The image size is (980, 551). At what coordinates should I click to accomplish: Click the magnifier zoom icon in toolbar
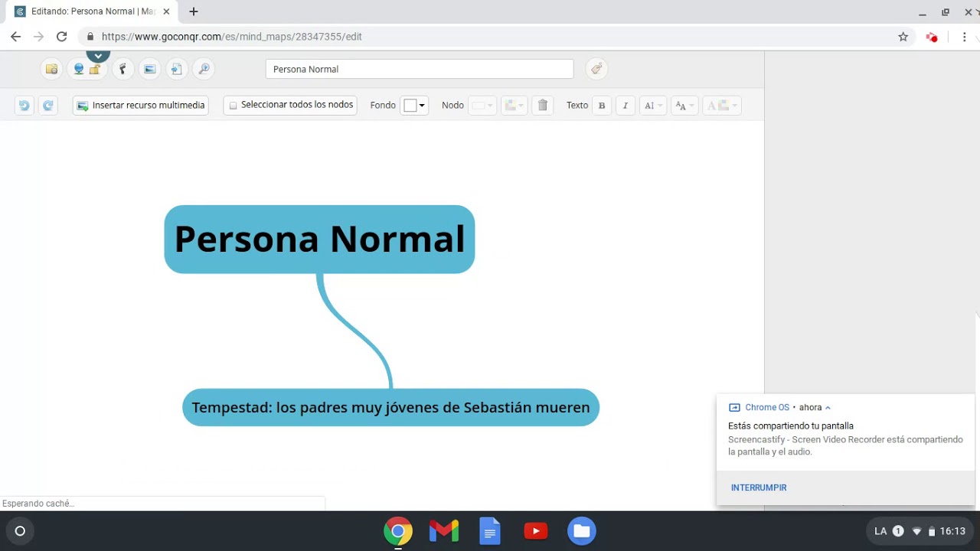click(x=204, y=69)
